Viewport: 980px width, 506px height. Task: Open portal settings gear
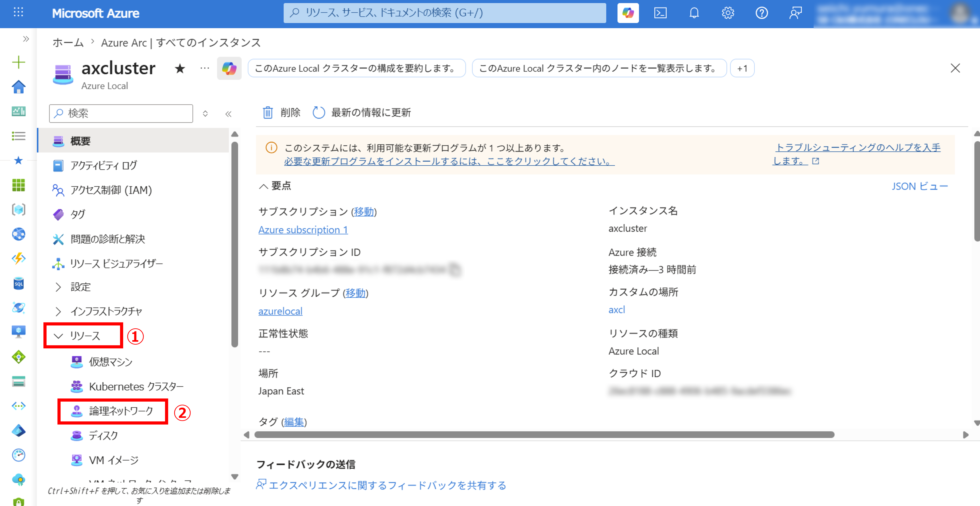(727, 13)
